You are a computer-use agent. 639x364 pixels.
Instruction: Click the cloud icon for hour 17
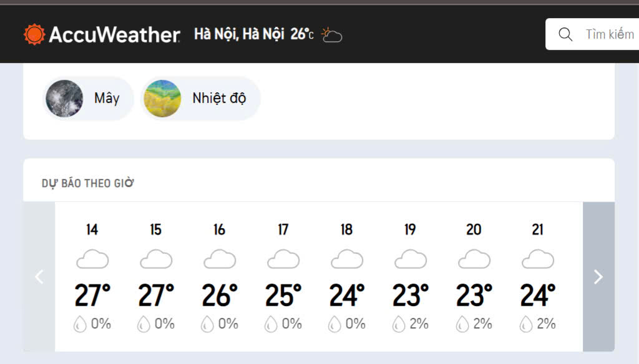(x=283, y=259)
